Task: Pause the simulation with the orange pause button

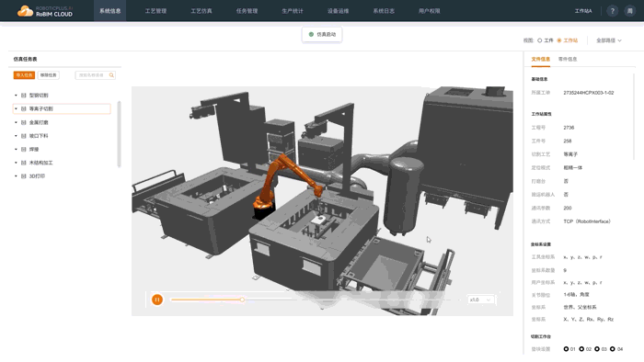Action: pos(157,300)
